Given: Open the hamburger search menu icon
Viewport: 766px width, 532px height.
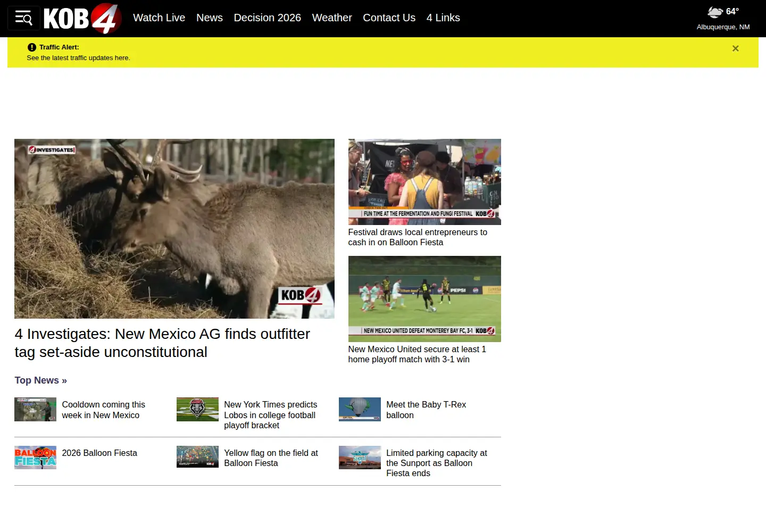Looking at the screenshot, I should click(x=24, y=18).
